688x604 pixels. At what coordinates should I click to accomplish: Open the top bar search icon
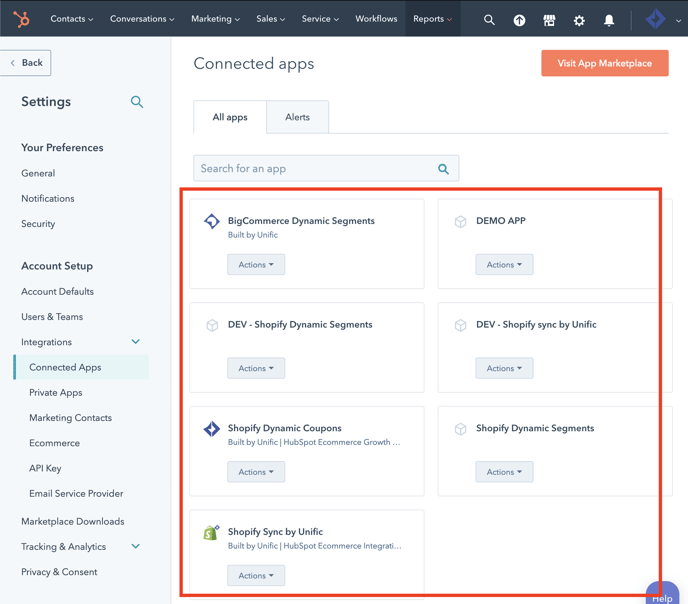(x=489, y=20)
